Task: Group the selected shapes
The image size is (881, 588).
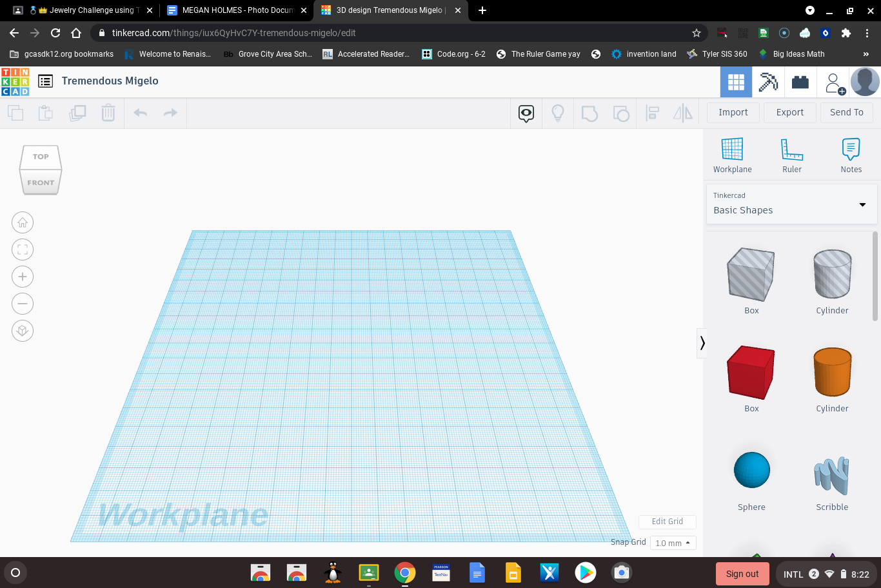Action: 589,113
